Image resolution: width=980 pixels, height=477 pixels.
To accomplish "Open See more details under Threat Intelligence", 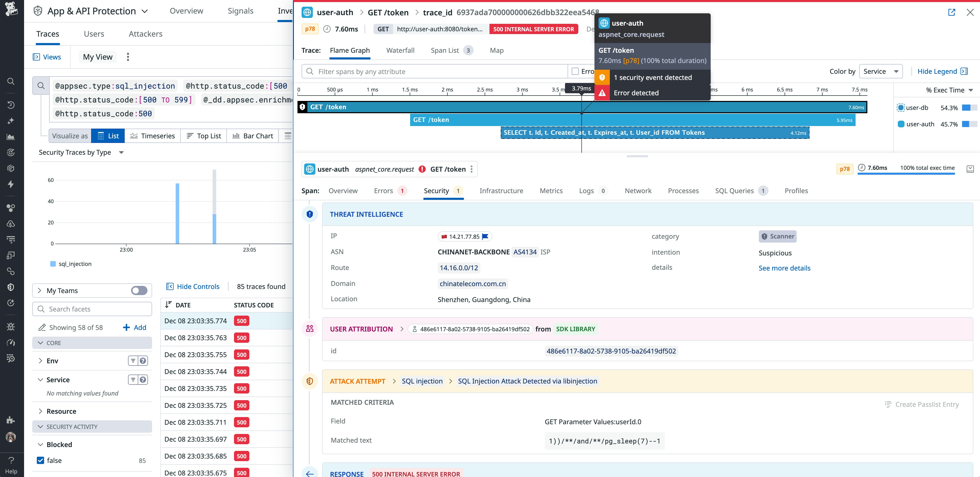I will click(x=784, y=268).
